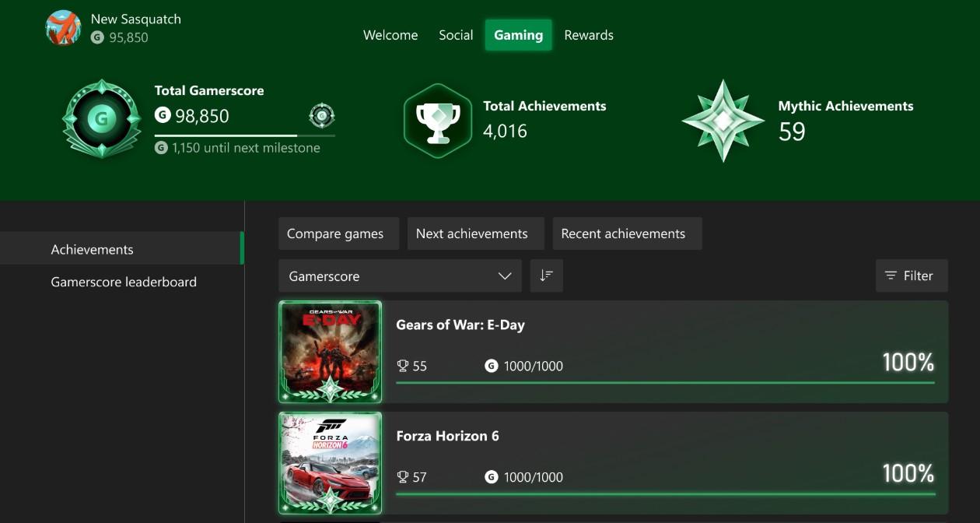Open the Forza Horizon 6 cover art

(330, 463)
